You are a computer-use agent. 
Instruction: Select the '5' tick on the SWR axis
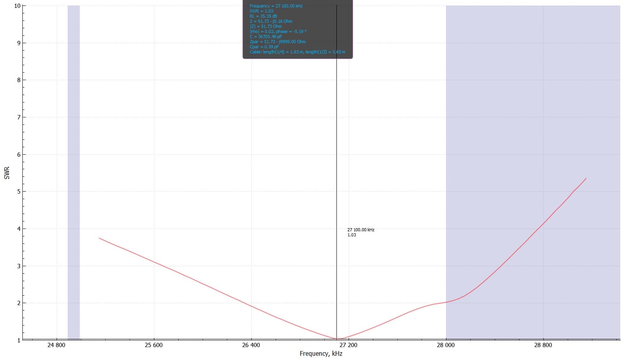pyautogui.click(x=19, y=192)
